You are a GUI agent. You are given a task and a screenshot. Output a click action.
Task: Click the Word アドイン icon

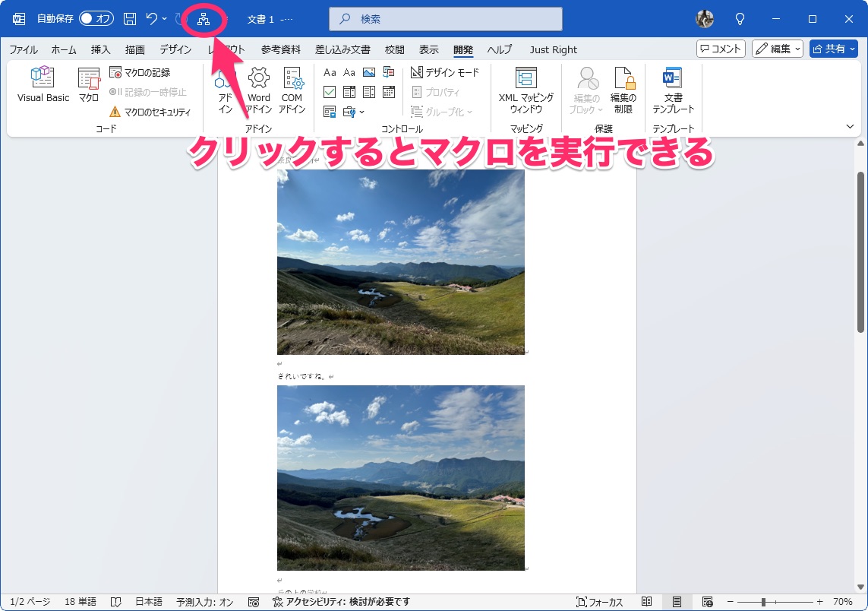pyautogui.click(x=258, y=86)
